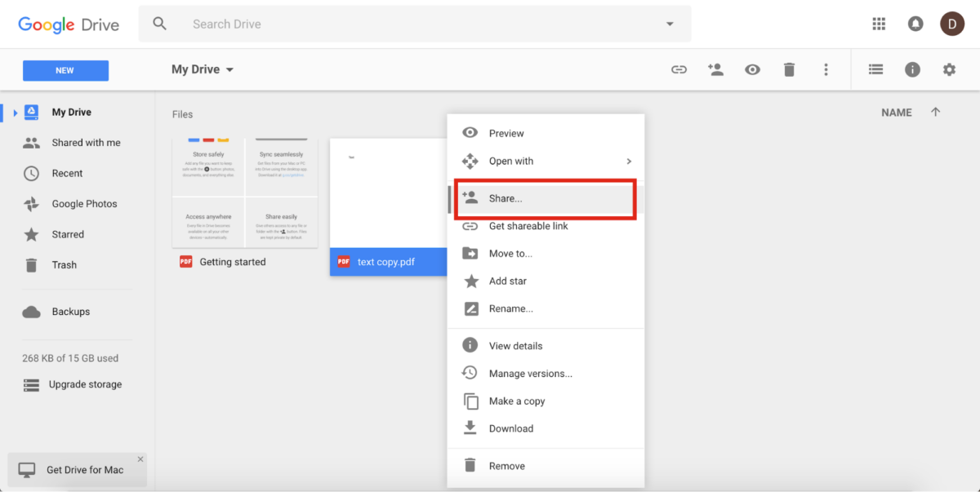Viewport: 980px width, 492px height.
Task: Choose Rename from the context menu
Action: tap(511, 308)
